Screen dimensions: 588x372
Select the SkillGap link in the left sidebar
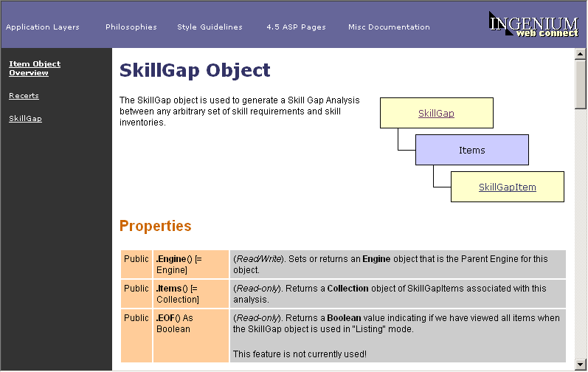25,119
